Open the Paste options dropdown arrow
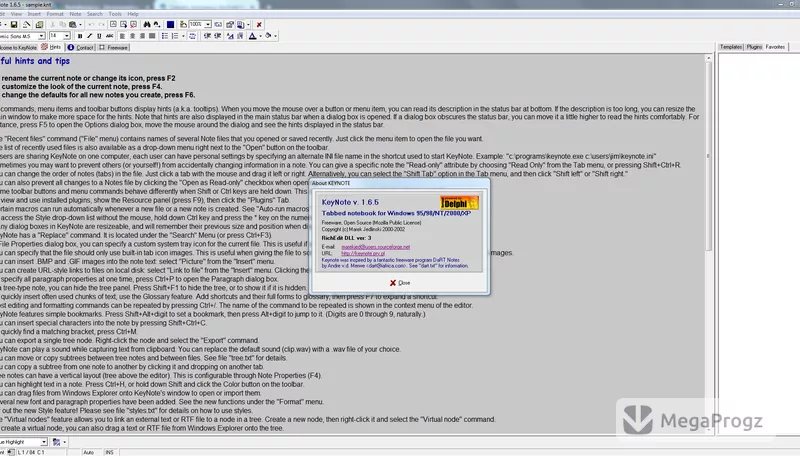800x456 pixels. coord(80,24)
